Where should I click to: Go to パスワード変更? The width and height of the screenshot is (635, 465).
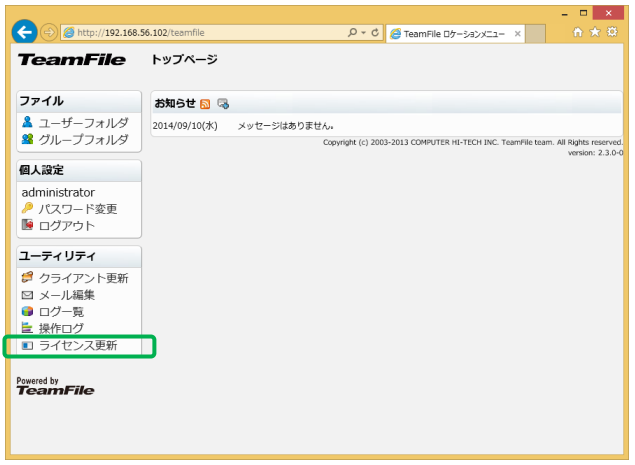77,209
